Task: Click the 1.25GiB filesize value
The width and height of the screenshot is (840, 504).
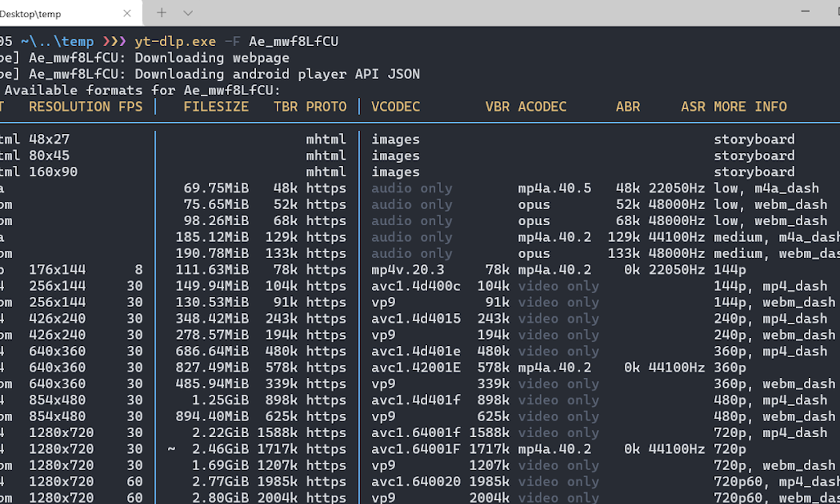Action: (220, 400)
